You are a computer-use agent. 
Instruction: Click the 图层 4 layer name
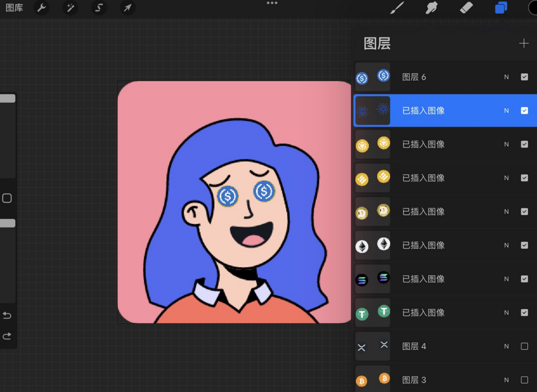pos(414,346)
